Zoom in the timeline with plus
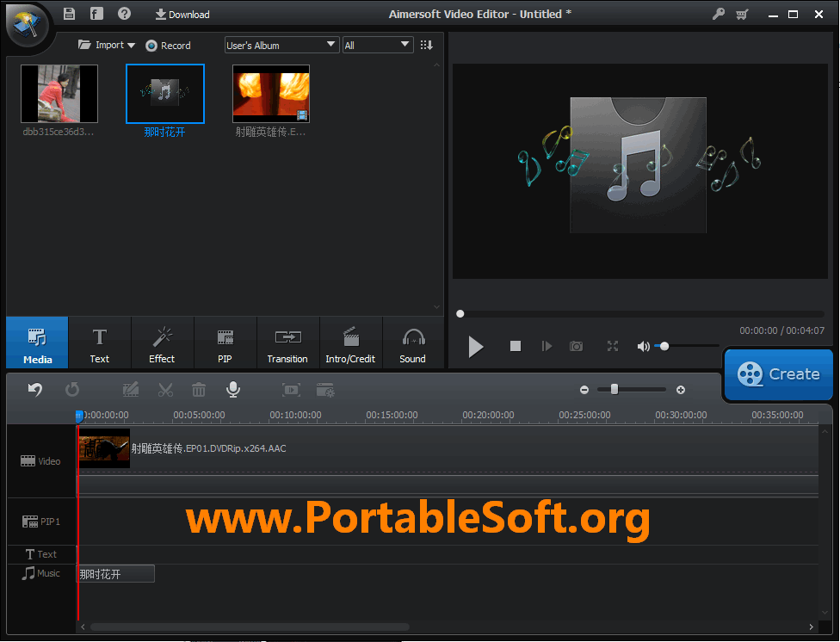The height and width of the screenshot is (642, 840). [681, 390]
